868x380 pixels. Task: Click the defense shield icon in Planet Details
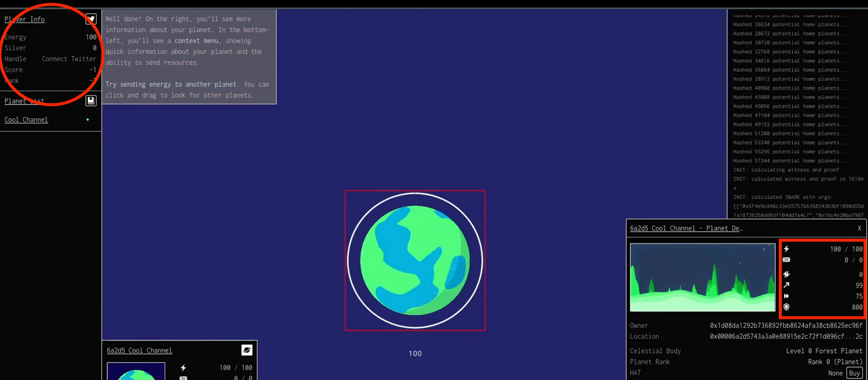[x=786, y=307]
